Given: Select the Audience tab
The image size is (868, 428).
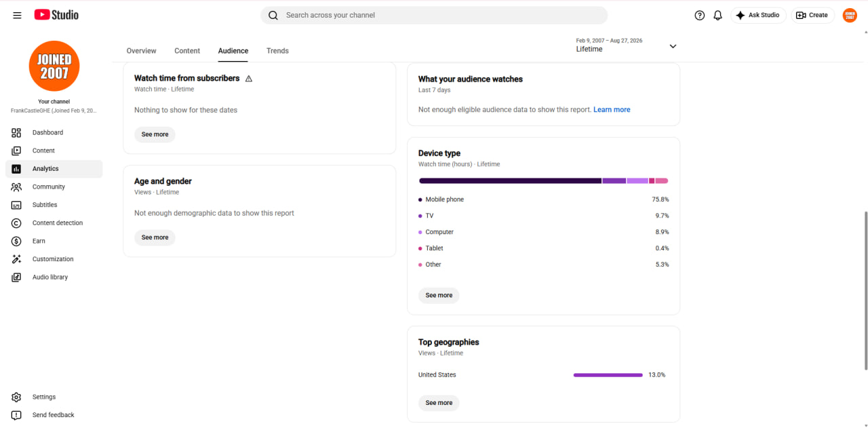Looking at the screenshot, I should (x=233, y=51).
